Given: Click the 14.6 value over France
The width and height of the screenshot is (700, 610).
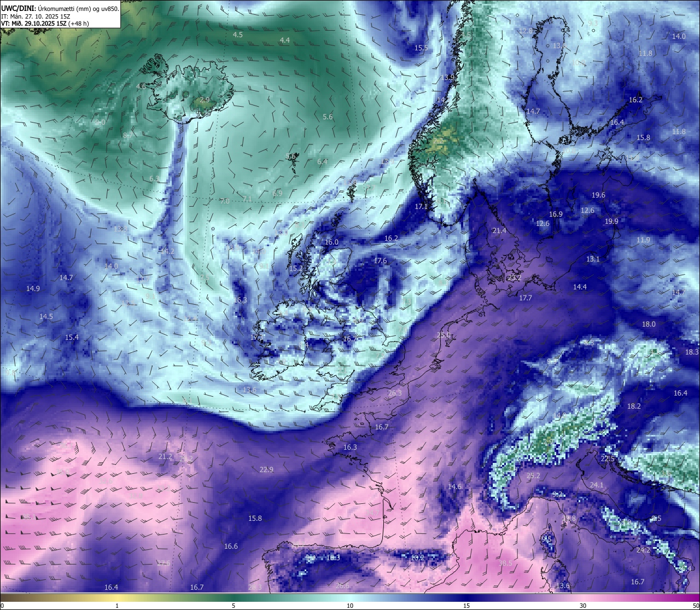Looking at the screenshot, I should (x=454, y=486).
